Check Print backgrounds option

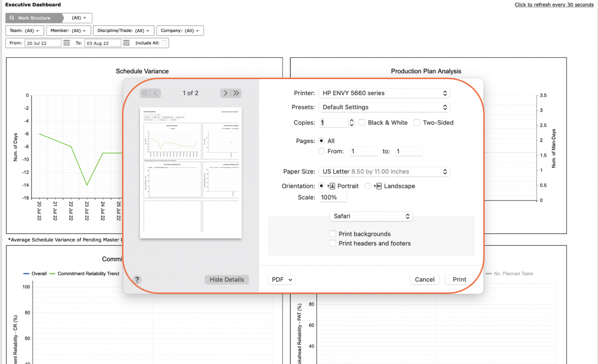[333, 234]
